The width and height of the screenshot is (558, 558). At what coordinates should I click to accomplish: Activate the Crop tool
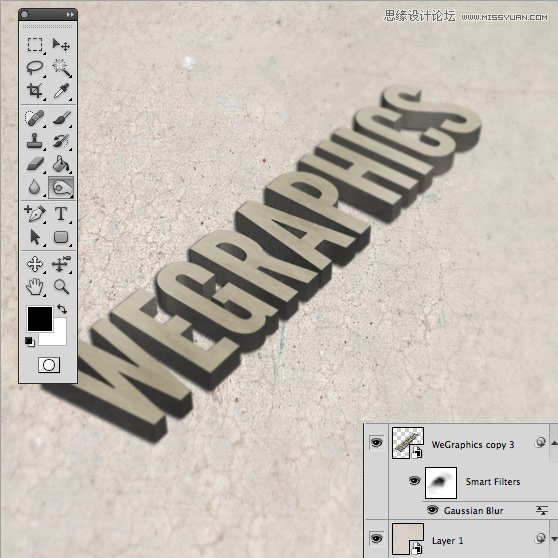coord(35,90)
